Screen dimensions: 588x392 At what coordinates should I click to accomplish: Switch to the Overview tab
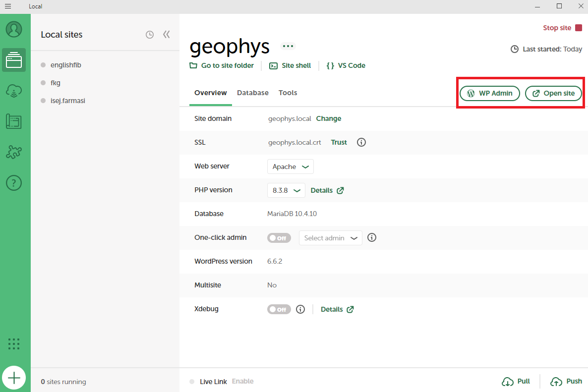[x=210, y=93]
